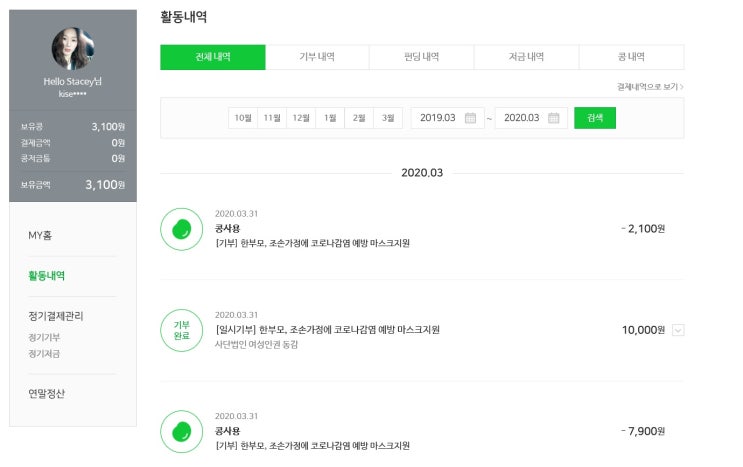Open the start date calendar icon
Screen dimensions: 743x467
(471, 118)
